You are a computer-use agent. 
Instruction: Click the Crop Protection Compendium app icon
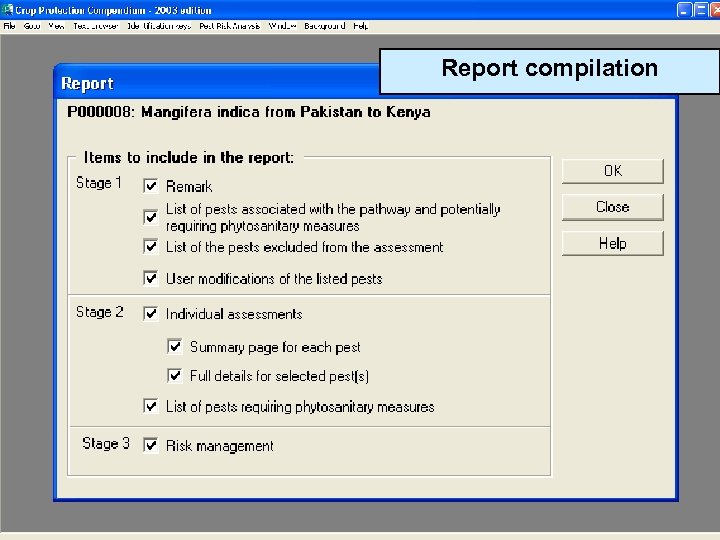7,10
